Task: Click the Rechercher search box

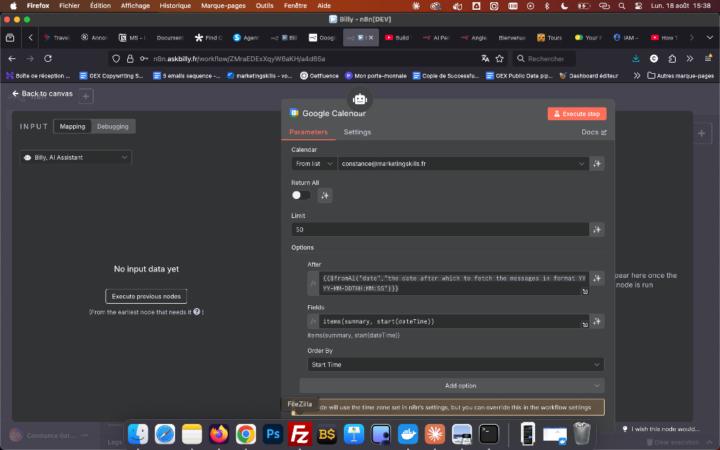Action: (x=544, y=59)
